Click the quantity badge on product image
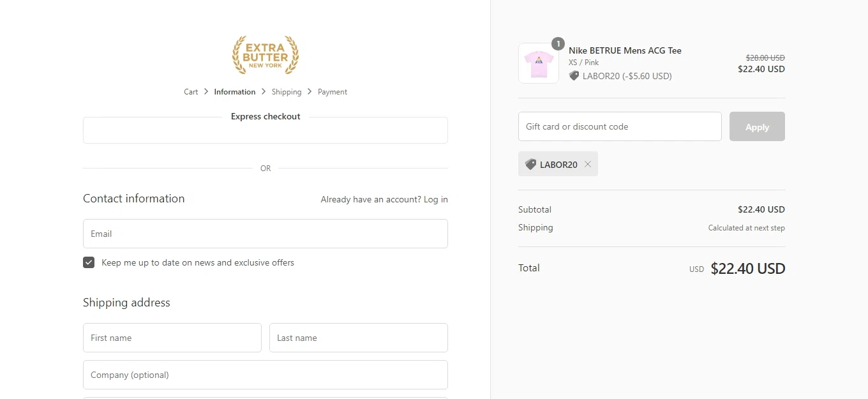 click(x=558, y=44)
